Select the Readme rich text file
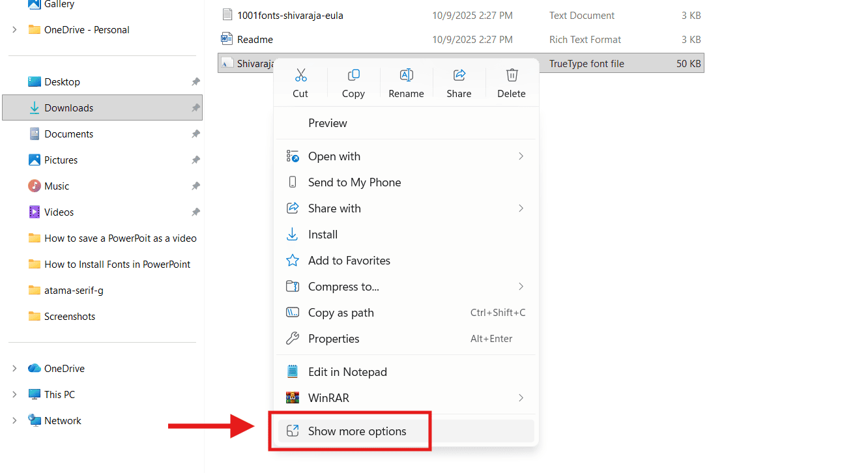This screenshot has width=868, height=473. coord(255,40)
